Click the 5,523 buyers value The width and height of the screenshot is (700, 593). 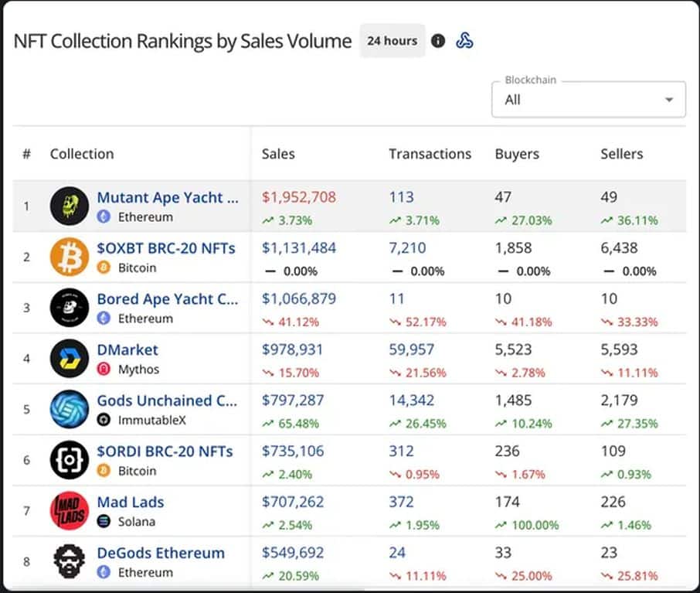pyautogui.click(x=513, y=349)
